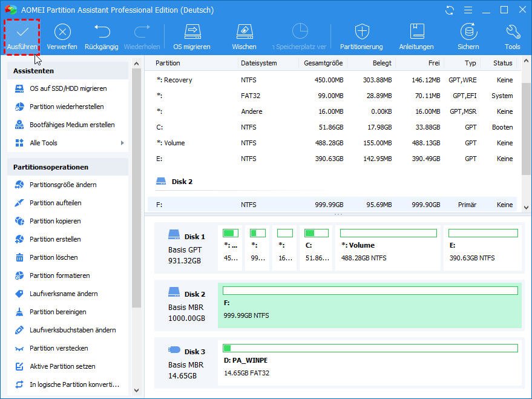Click the Verwerfen discard icon
This screenshot has width=532, height=399.
coord(62,32)
